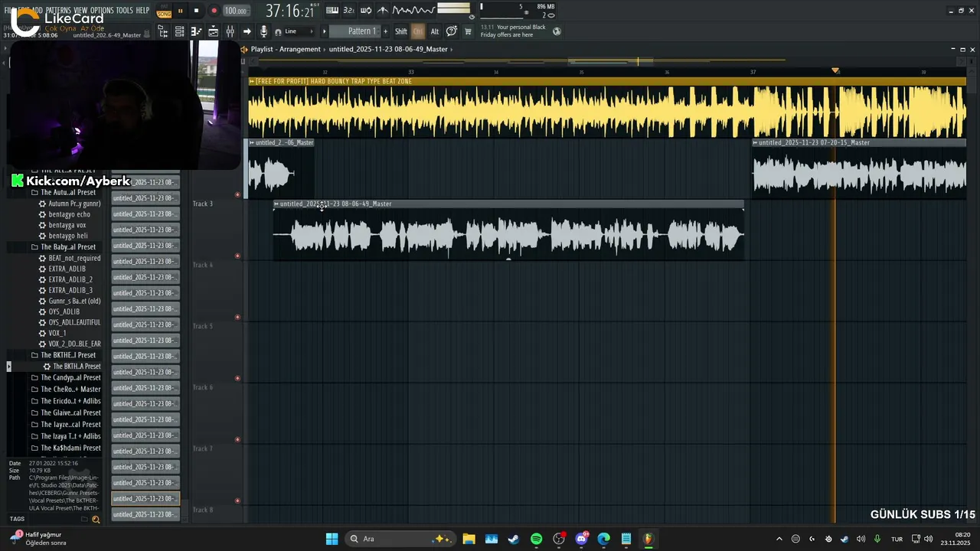
Task: Open the piano roll view icon
Action: (x=196, y=31)
